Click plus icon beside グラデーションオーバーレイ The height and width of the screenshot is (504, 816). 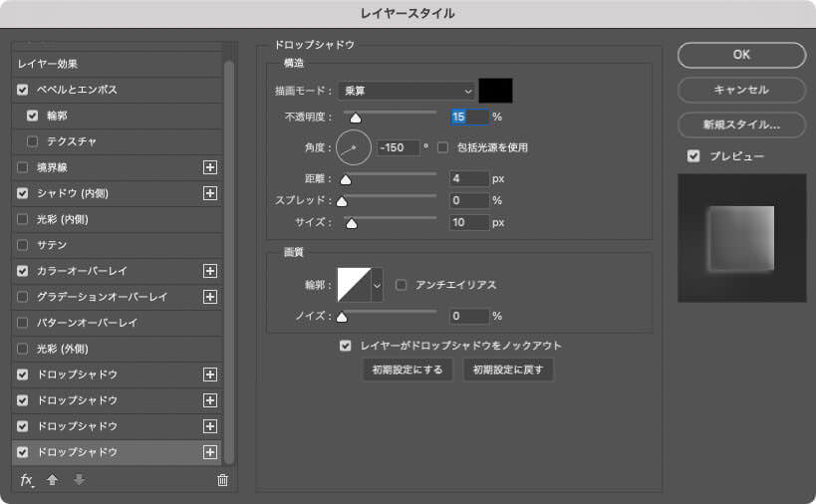coord(209,297)
